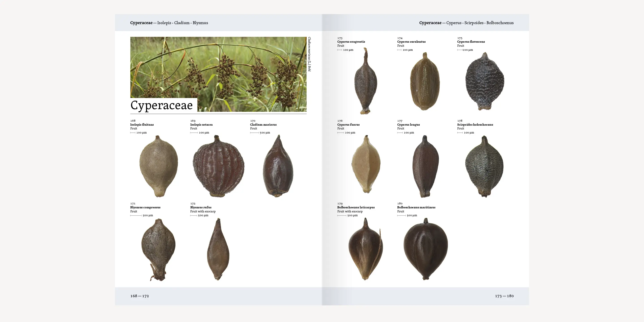Click the entry number 175
Screen dimensions: 644x322
coord(460,38)
